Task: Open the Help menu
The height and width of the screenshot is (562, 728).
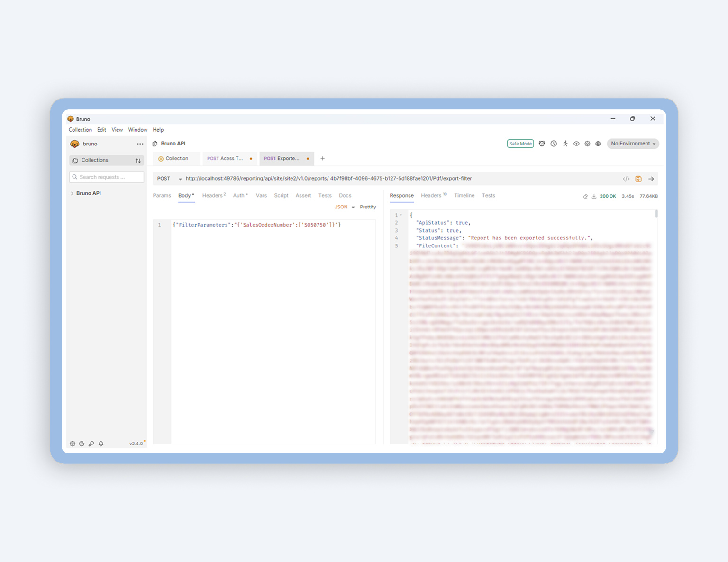Action: pos(158,130)
